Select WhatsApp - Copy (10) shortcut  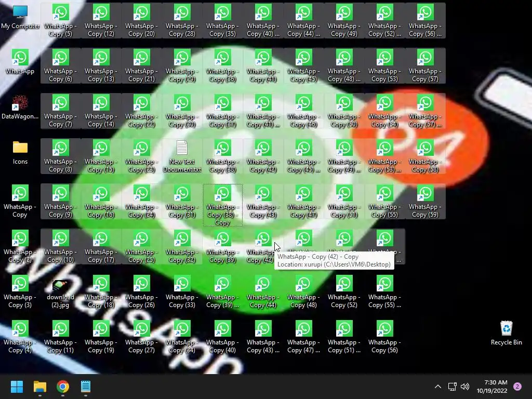[60, 247]
